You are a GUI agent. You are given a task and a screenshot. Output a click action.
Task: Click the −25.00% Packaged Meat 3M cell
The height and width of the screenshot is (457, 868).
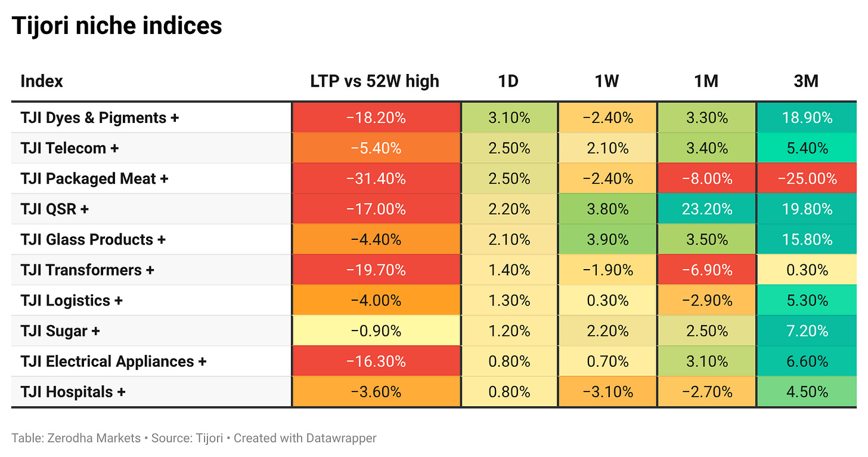807,178
